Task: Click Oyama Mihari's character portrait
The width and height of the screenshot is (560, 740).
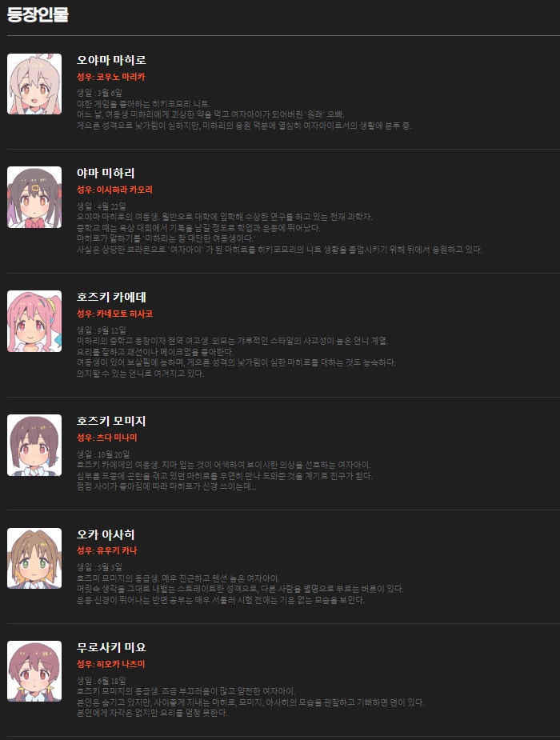Action: pyautogui.click(x=34, y=198)
